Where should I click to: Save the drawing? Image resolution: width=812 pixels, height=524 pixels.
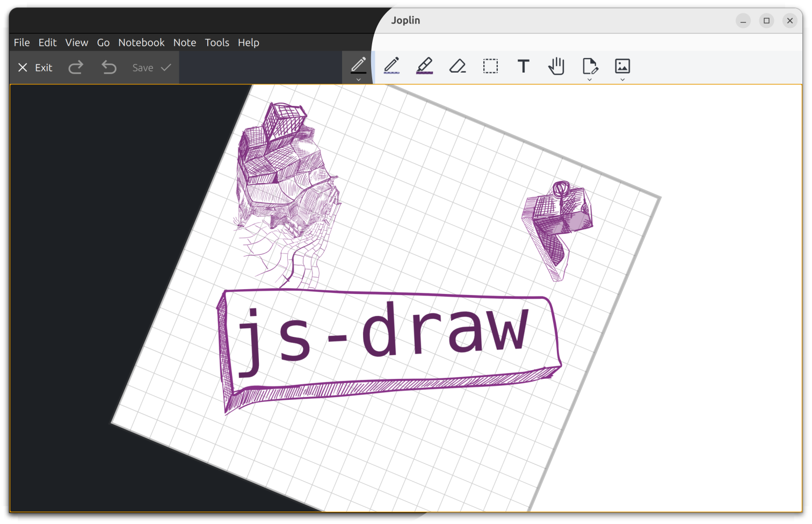click(152, 68)
